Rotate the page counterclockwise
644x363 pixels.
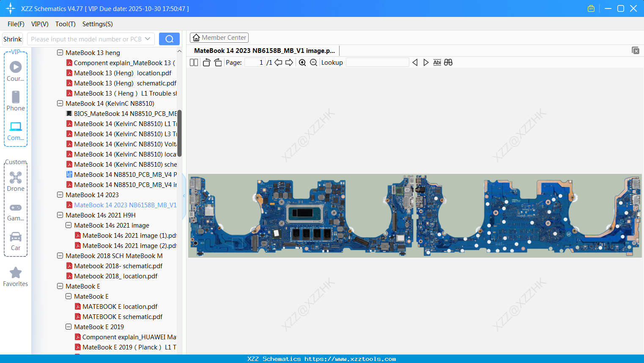tap(206, 63)
